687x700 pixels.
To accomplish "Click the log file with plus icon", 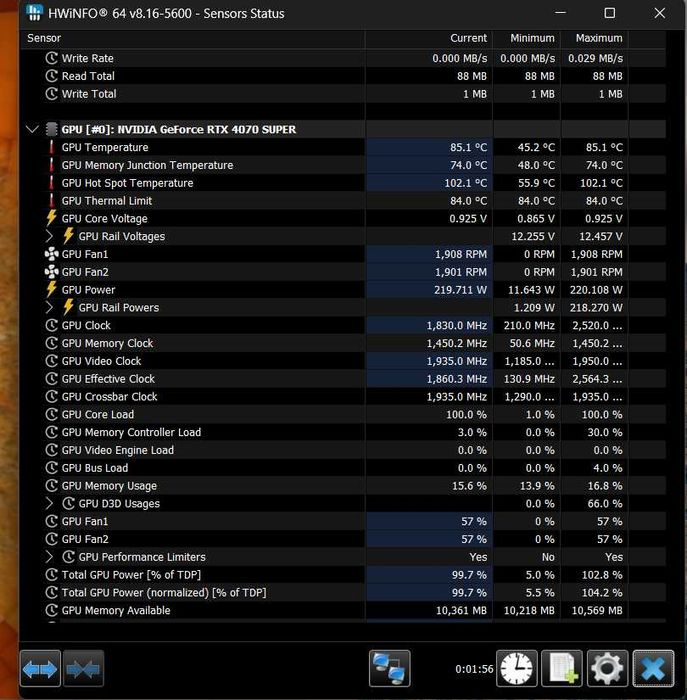I will (562, 669).
